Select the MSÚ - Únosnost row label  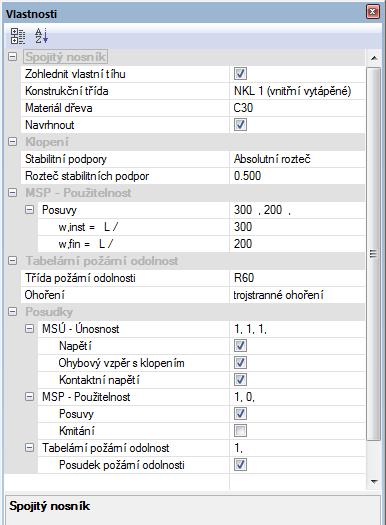pos(80,329)
